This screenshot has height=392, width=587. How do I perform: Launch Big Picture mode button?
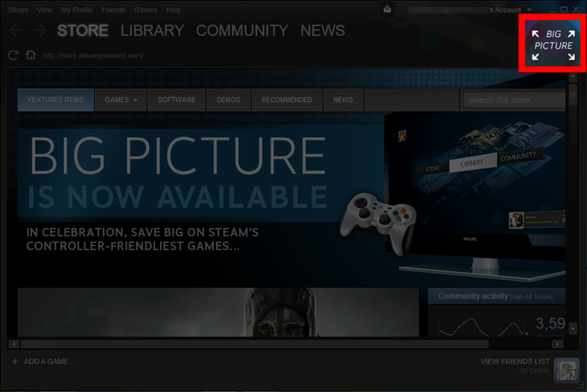[x=553, y=43]
